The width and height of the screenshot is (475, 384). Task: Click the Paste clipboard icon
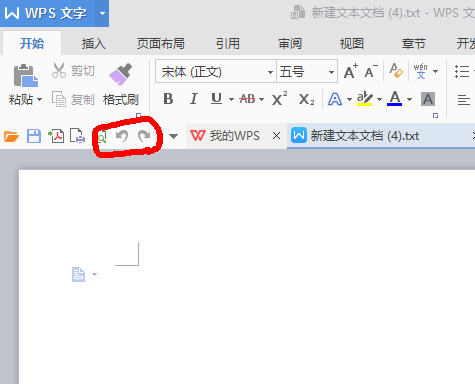(x=25, y=76)
